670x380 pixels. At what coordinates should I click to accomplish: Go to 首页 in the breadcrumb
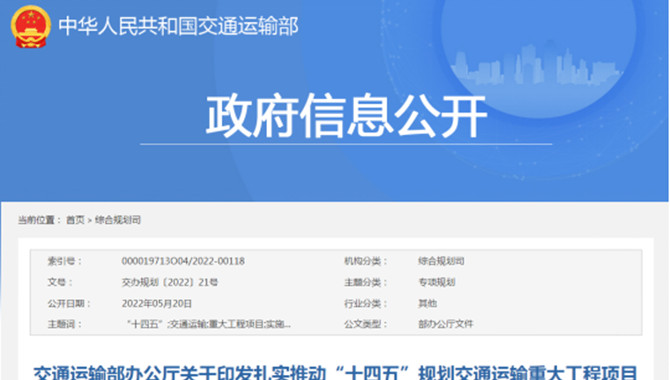coord(75,220)
